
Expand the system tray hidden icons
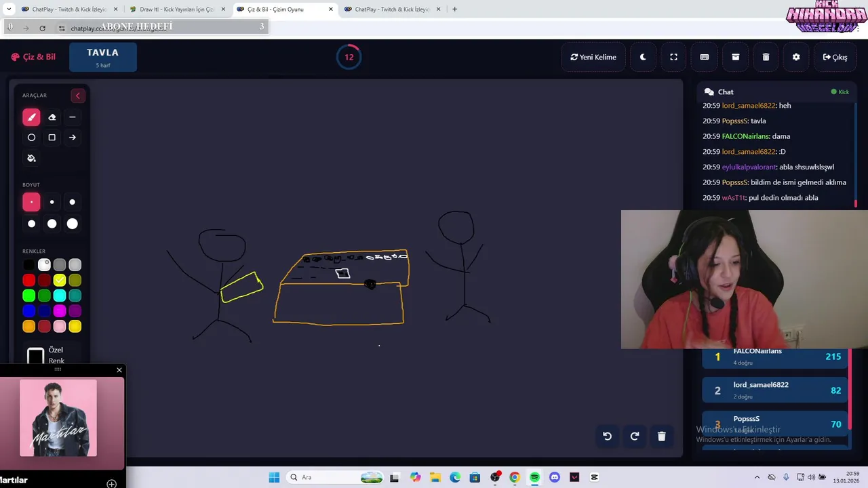757,477
